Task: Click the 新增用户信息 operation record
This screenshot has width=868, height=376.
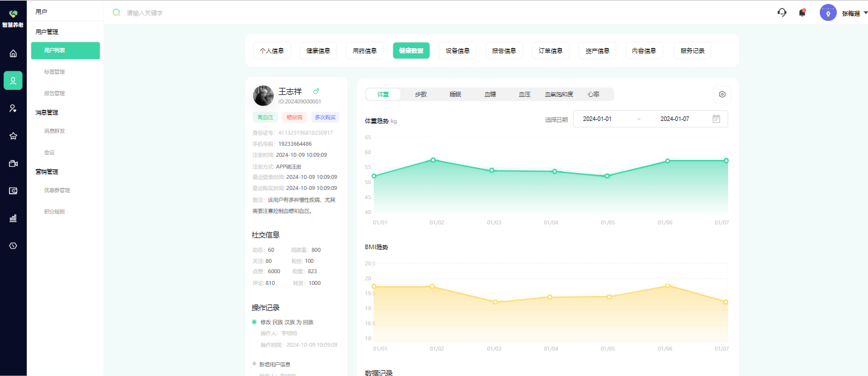Action: tap(275, 364)
